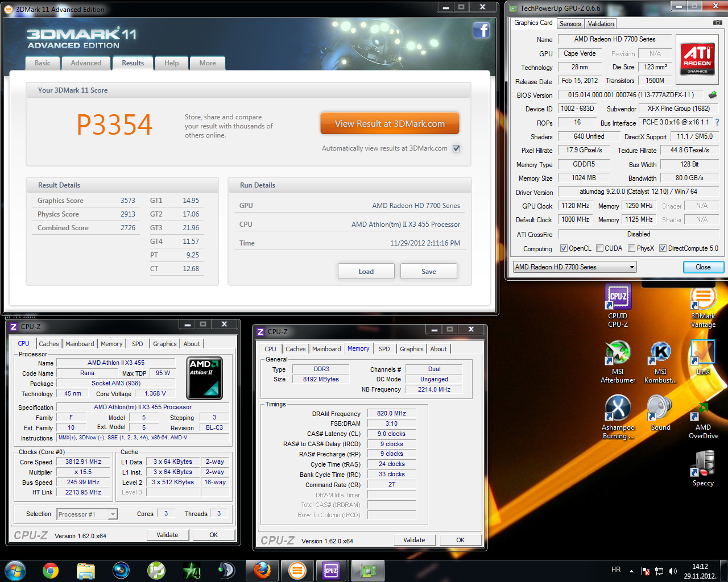Toggle Automatically view results at 3DMark.com checkbox

[456, 148]
